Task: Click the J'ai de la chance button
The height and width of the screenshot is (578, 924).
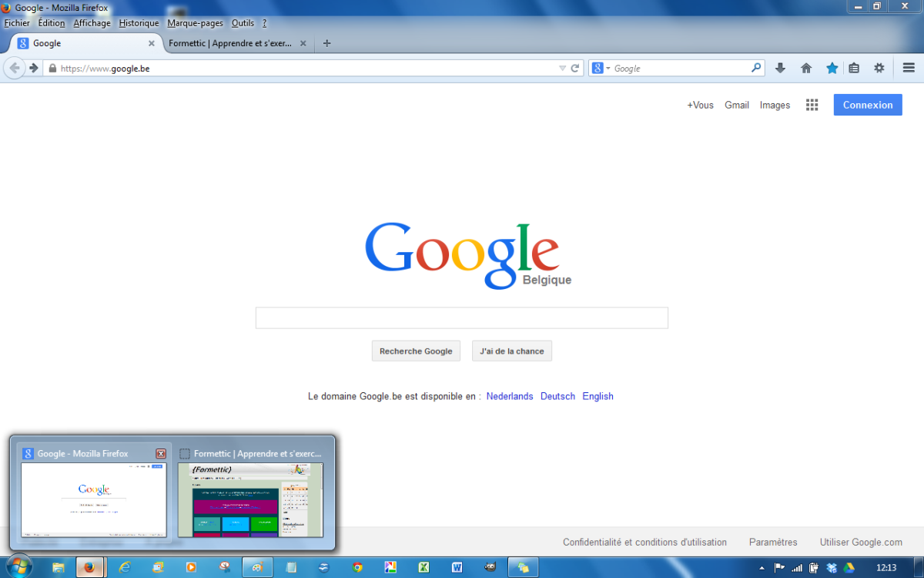Action: [x=512, y=351]
